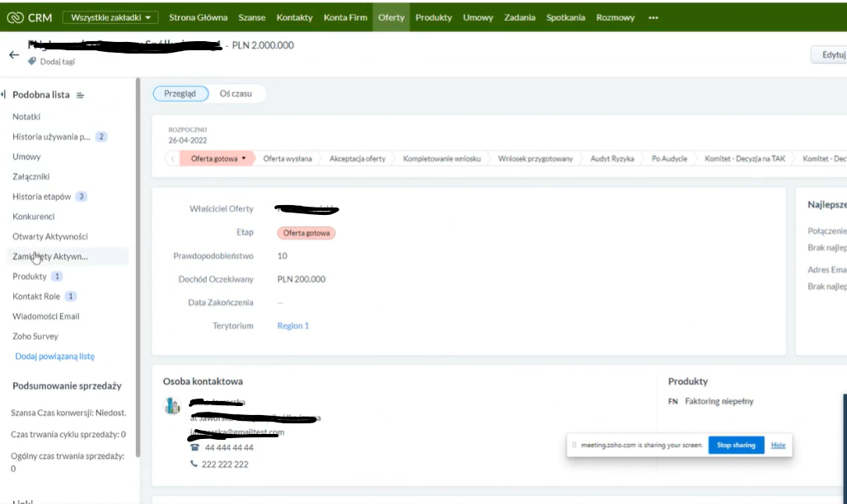This screenshot has height=504, width=847.
Task: Open the Rozmowy tab
Action: click(615, 18)
